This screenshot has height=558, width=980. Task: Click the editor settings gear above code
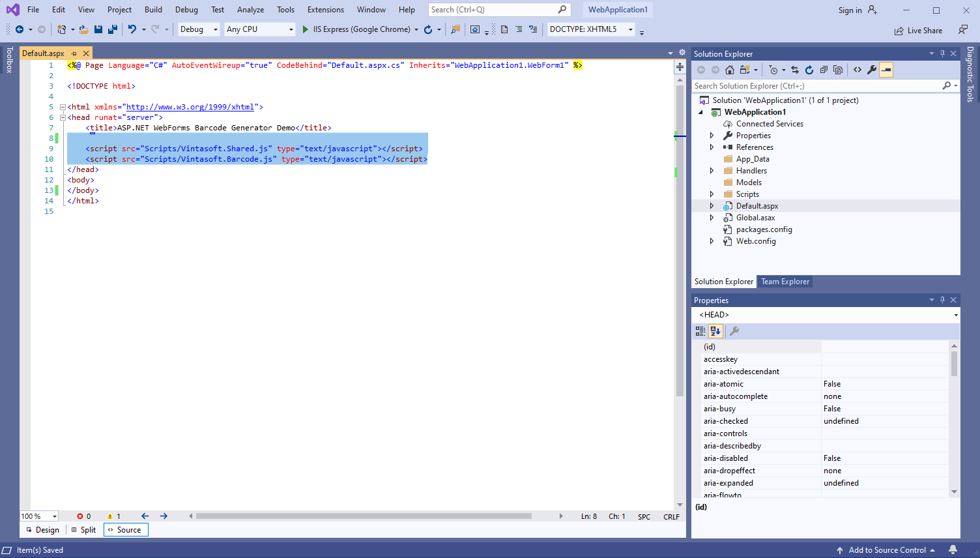coord(682,53)
